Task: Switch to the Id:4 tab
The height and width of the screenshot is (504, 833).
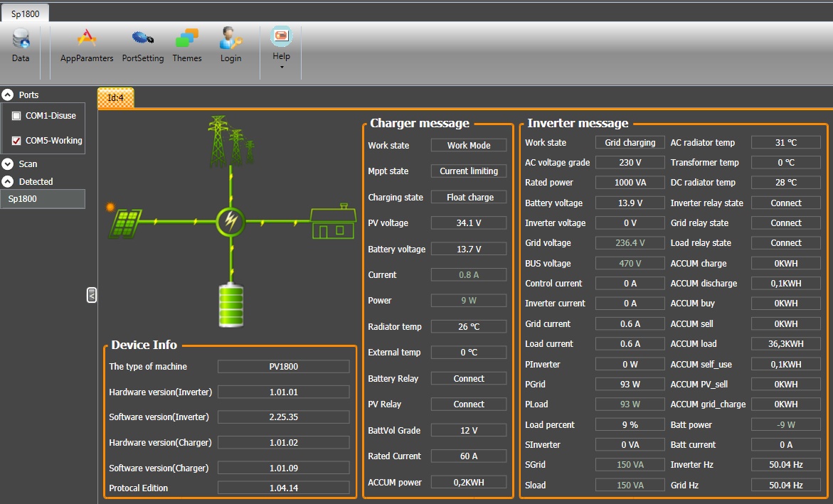Action: click(x=115, y=97)
